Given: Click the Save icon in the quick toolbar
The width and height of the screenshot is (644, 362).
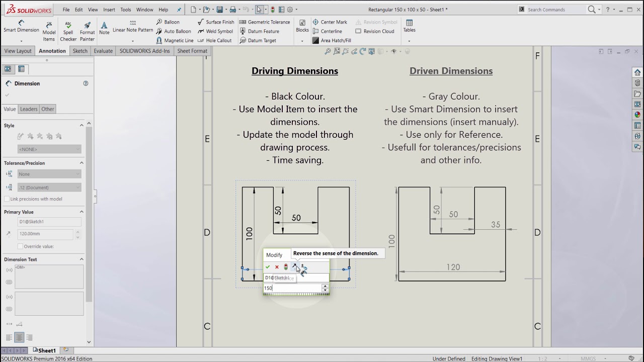Looking at the screenshot, I should tap(219, 10).
